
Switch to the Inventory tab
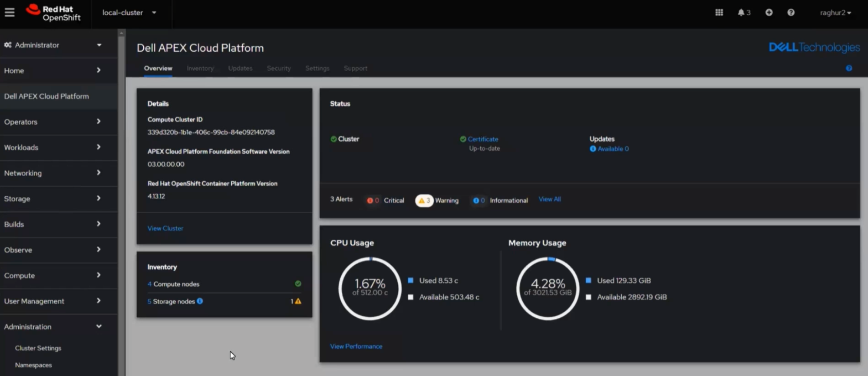pos(200,68)
